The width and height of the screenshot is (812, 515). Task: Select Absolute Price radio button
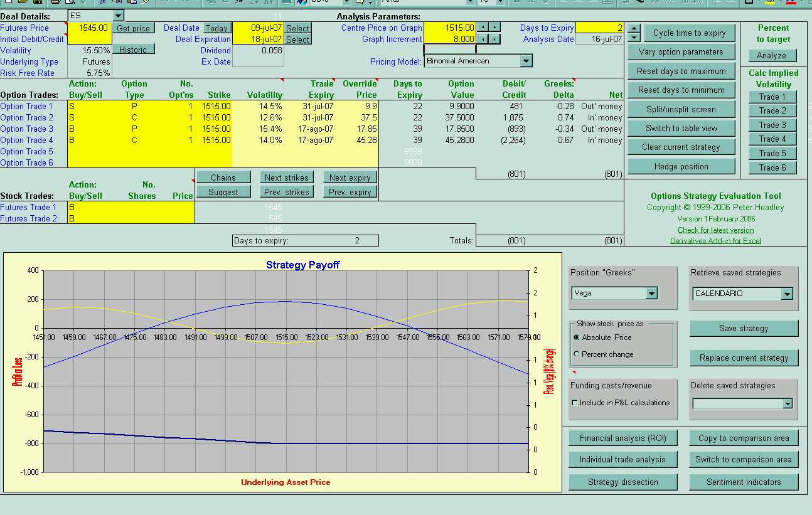[x=577, y=337]
